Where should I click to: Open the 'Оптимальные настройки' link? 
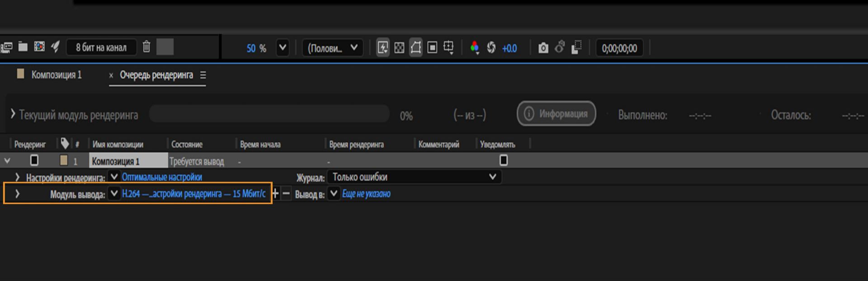click(162, 177)
